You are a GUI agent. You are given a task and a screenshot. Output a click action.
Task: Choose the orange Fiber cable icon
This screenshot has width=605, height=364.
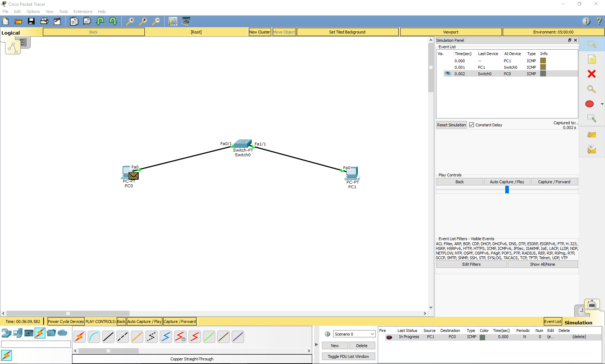(x=137, y=337)
